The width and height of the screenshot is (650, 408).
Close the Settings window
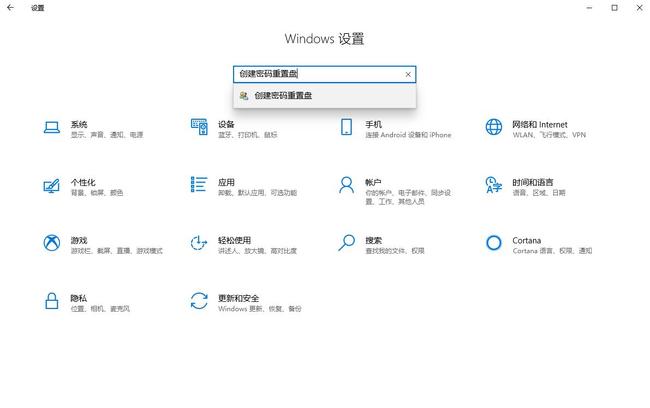[x=640, y=7]
